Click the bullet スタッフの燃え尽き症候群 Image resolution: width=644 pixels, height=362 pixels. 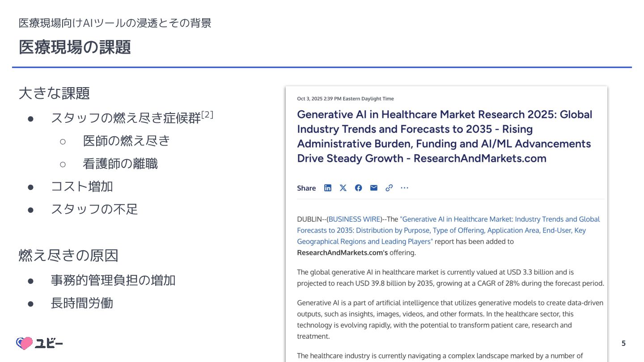coord(126,118)
